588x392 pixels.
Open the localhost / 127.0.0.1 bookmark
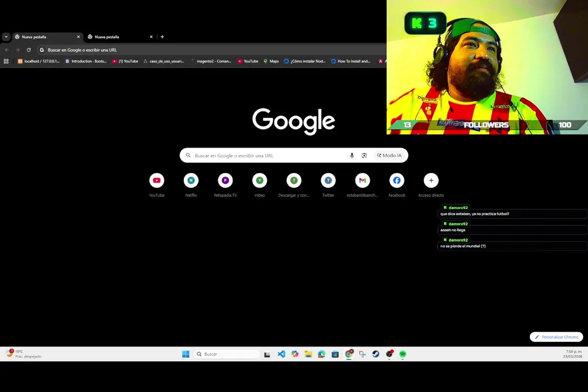pos(39,61)
